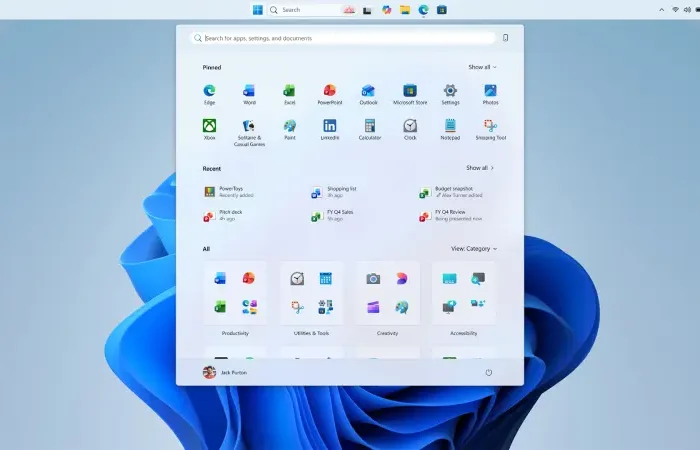Image resolution: width=700 pixels, height=450 pixels.
Task: Open Camera in the Creativity group
Action: coord(373,279)
